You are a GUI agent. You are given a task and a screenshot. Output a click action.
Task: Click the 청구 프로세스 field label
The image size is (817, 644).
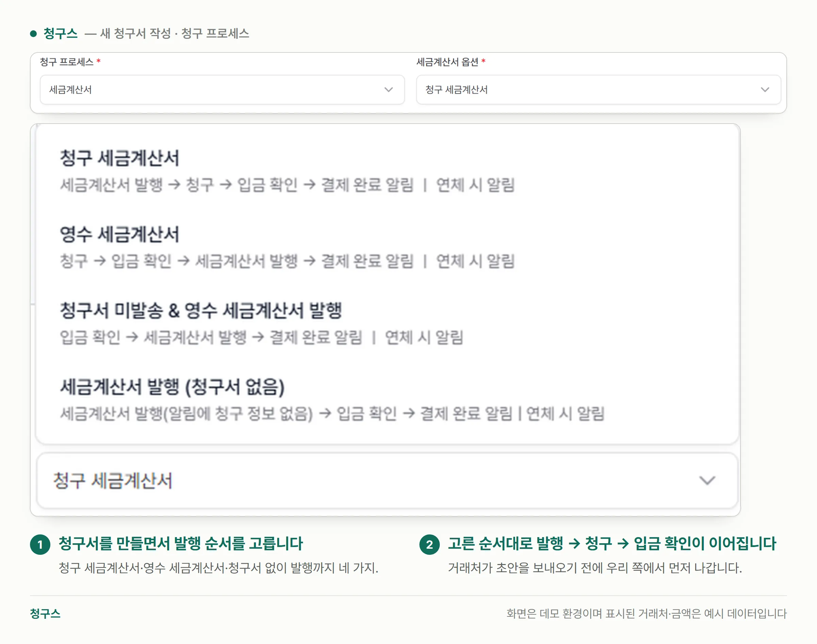pos(67,62)
